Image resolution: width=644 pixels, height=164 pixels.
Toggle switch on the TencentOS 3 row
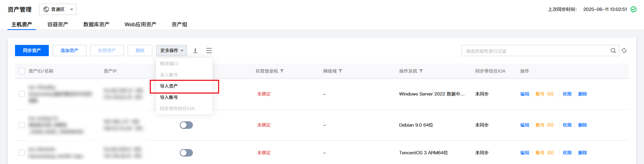pyautogui.click(x=186, y=153)
